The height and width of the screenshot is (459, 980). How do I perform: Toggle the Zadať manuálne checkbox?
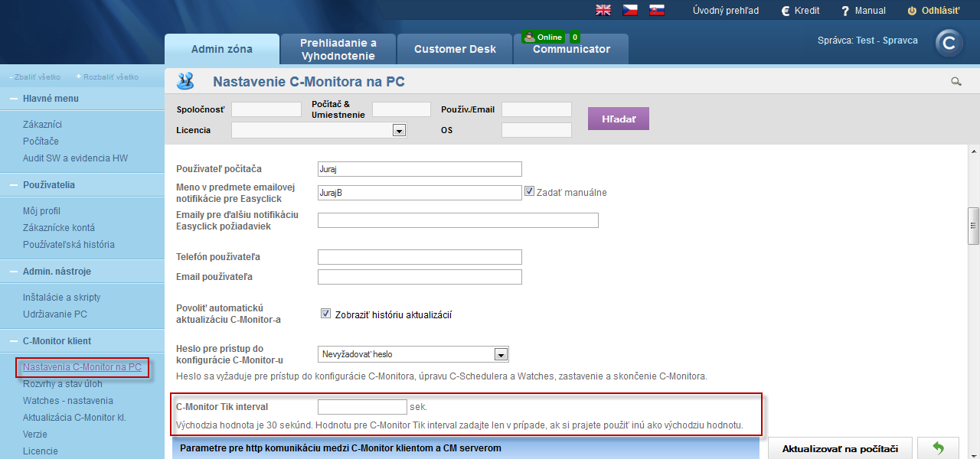pyautogui.click(x=529, y=192)
